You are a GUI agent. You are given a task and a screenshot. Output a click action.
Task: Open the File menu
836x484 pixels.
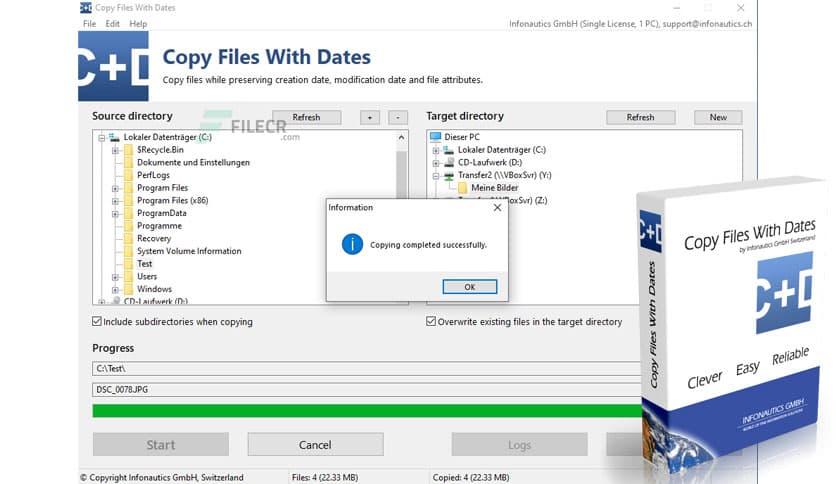(x=90, y=23)
